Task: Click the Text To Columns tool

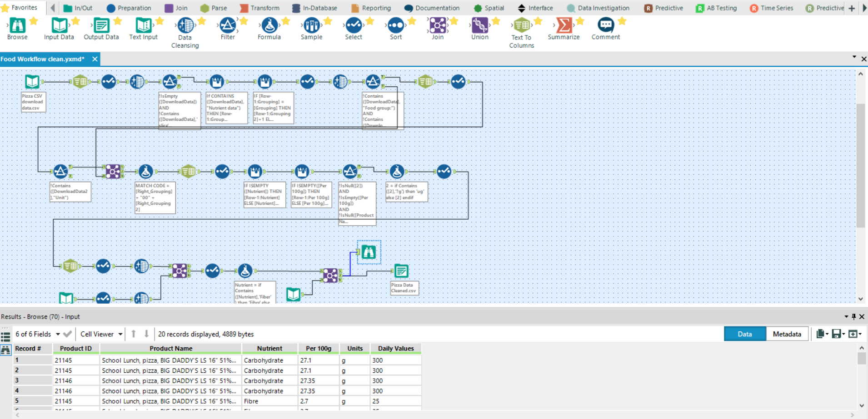Action: tap(521, 26)
